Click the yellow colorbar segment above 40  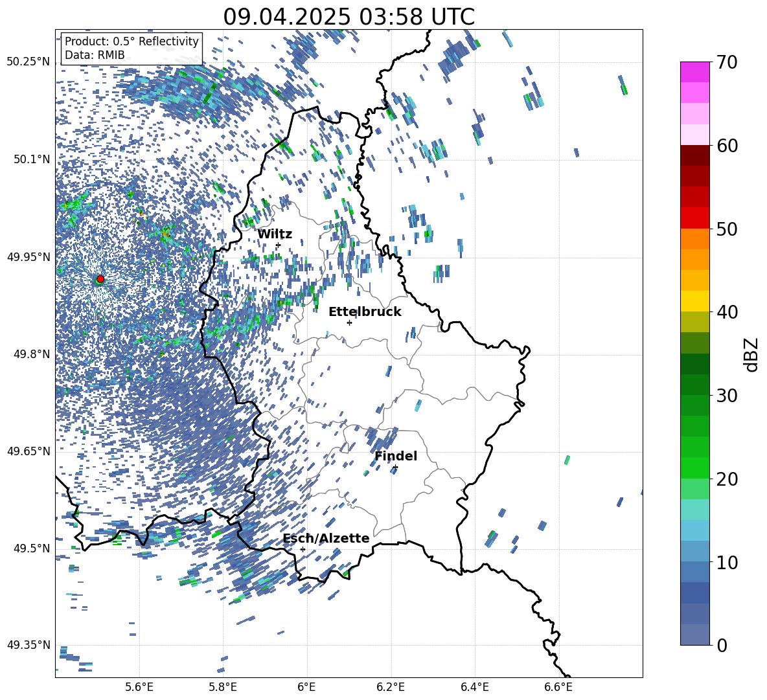694,301
